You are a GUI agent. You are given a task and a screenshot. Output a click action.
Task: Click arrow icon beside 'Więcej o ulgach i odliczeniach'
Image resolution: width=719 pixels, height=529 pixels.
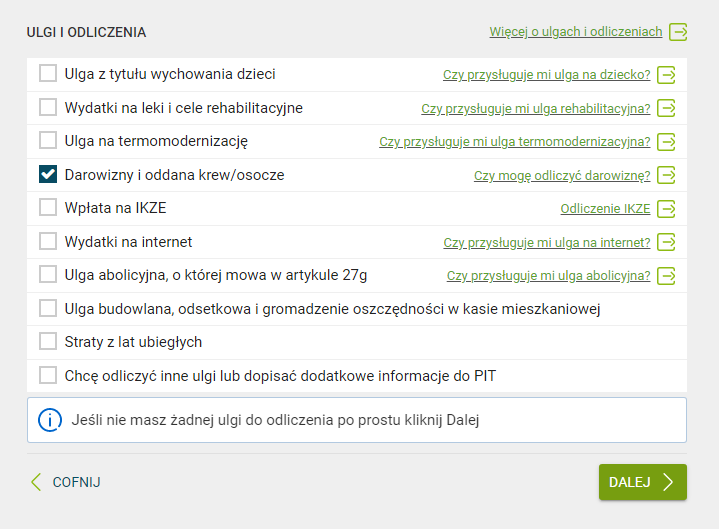pyautogui.click(x=678, y=32)
